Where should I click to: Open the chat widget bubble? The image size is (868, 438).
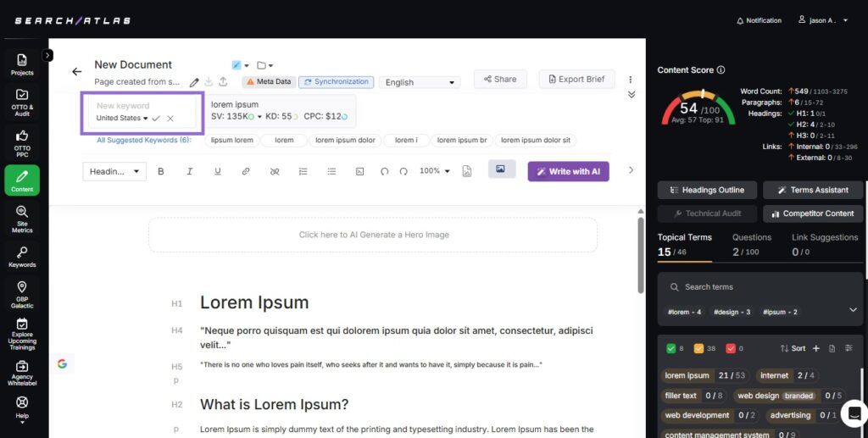pyautogui.click(x=854, y=413)
